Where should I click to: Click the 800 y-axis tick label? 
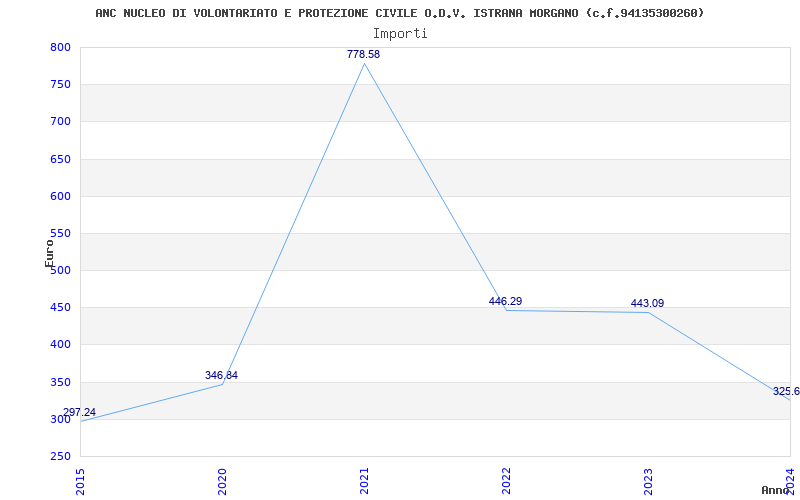[x=60, y=47]
